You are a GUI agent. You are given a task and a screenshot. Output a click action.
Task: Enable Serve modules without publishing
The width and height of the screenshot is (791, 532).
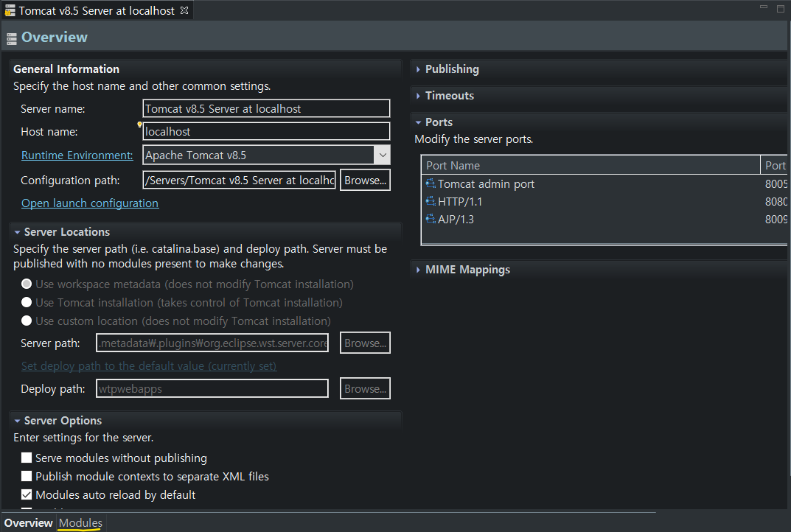point(27,458)
